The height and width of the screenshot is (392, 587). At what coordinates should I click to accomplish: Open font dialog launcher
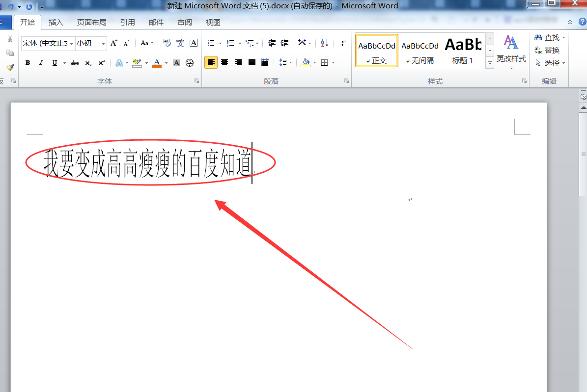tap(196, 81)
